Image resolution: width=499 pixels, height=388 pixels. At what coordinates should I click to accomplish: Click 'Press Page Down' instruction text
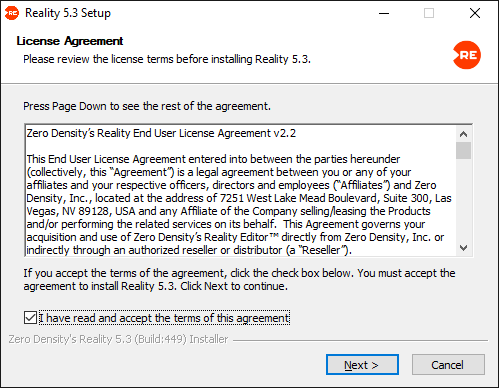point(147,106)
